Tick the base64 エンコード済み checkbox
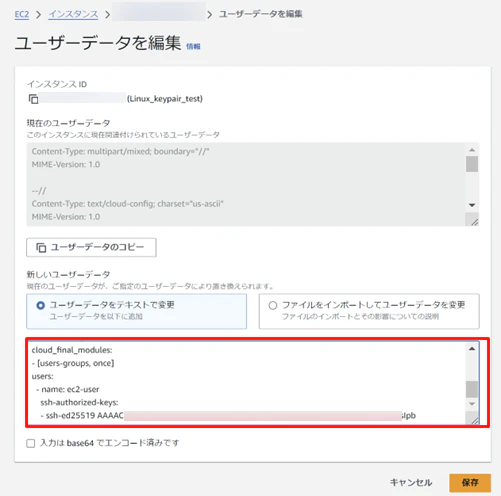This screenshot has width=501, height=496. pyautogui.click(x=31, y=443)
